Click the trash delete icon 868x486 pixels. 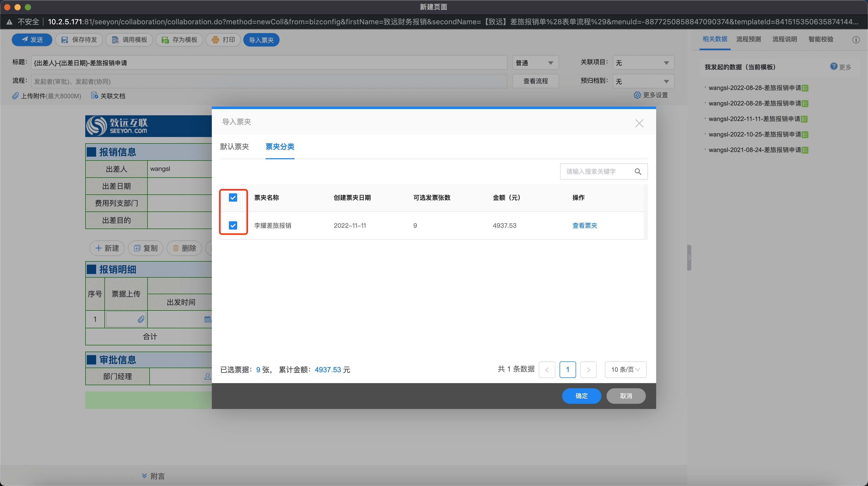click(x=176, y=248)
